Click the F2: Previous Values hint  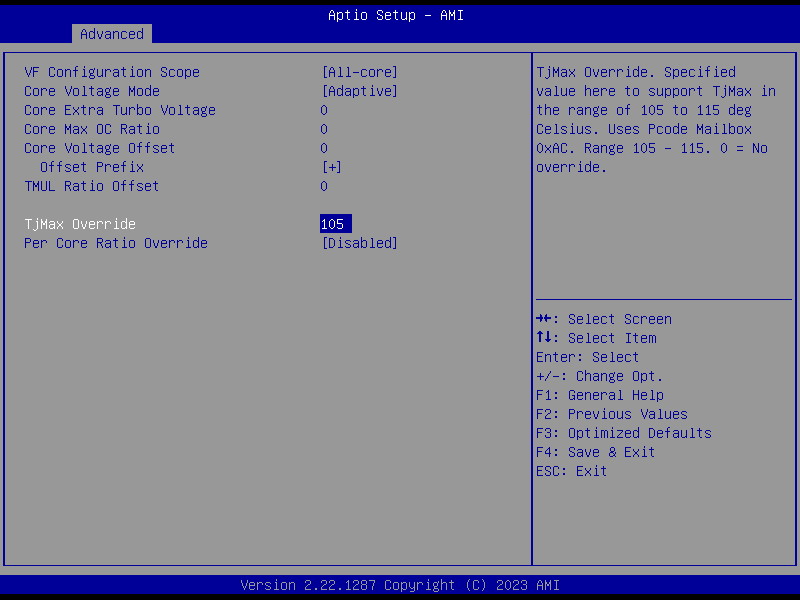click(612, 414)
